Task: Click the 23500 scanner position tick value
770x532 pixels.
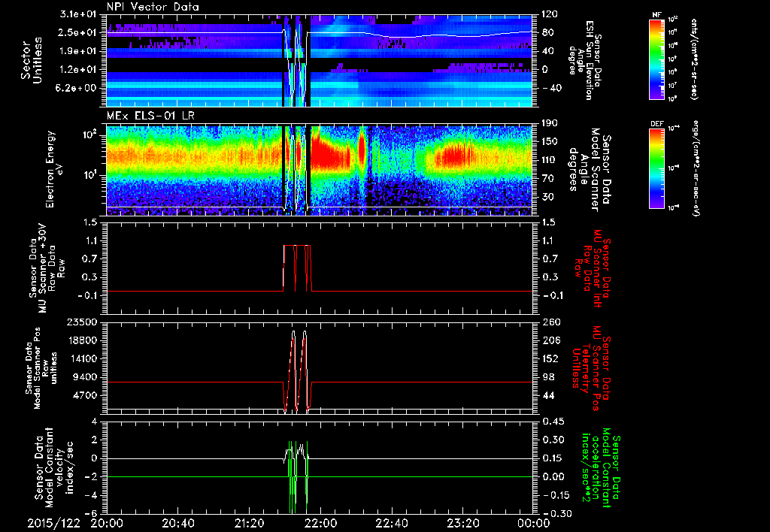Action: [83, 322]
